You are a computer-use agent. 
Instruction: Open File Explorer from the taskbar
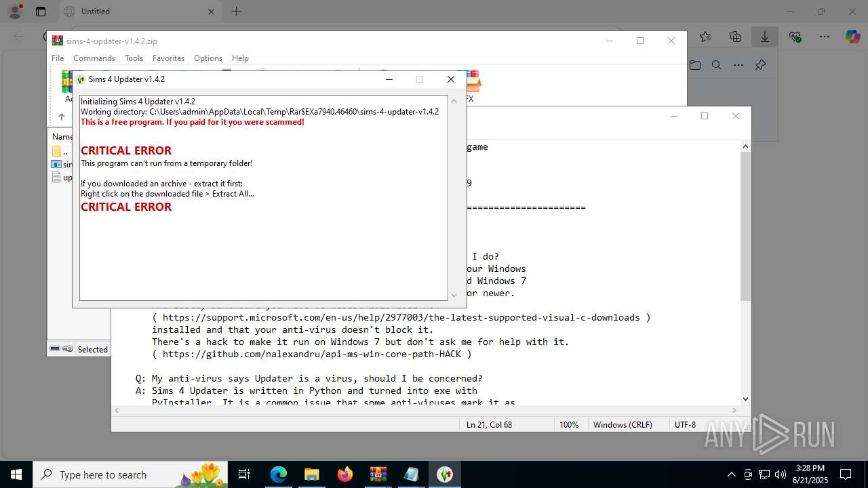[x=311, y=474]
